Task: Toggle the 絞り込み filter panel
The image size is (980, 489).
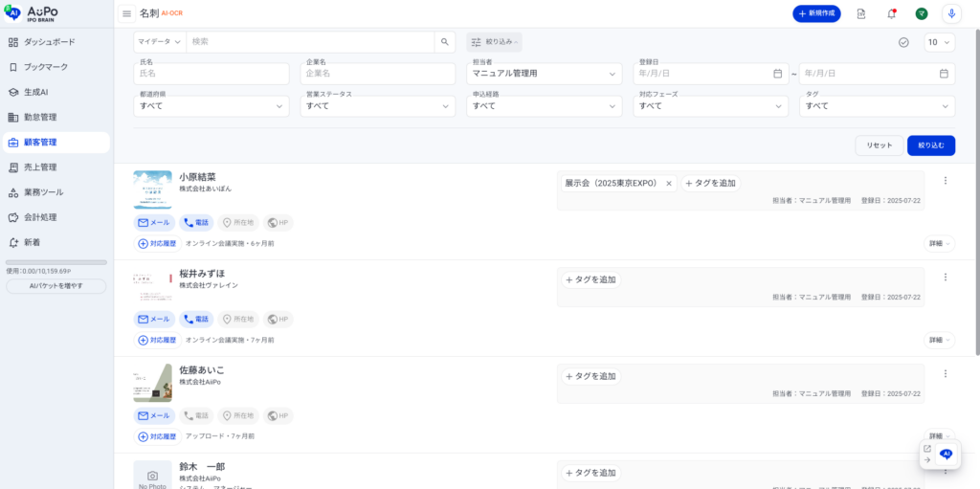Action: pos(494,42)
